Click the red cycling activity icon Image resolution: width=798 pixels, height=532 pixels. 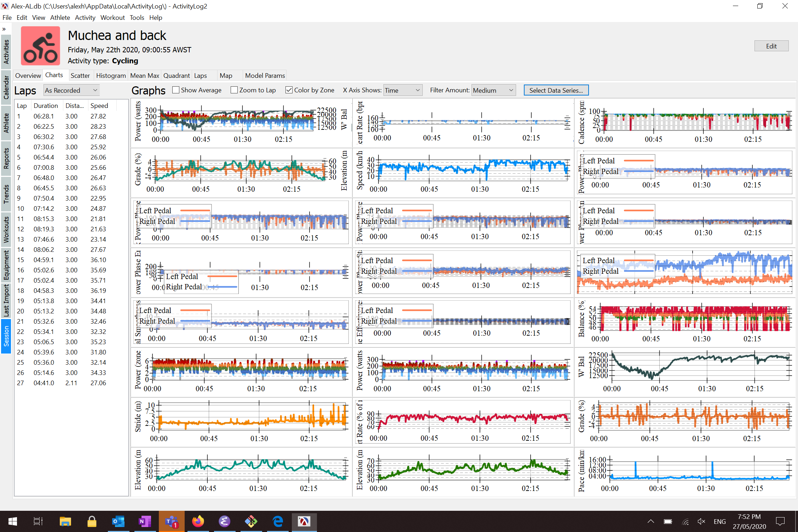[x=40, y=46]
